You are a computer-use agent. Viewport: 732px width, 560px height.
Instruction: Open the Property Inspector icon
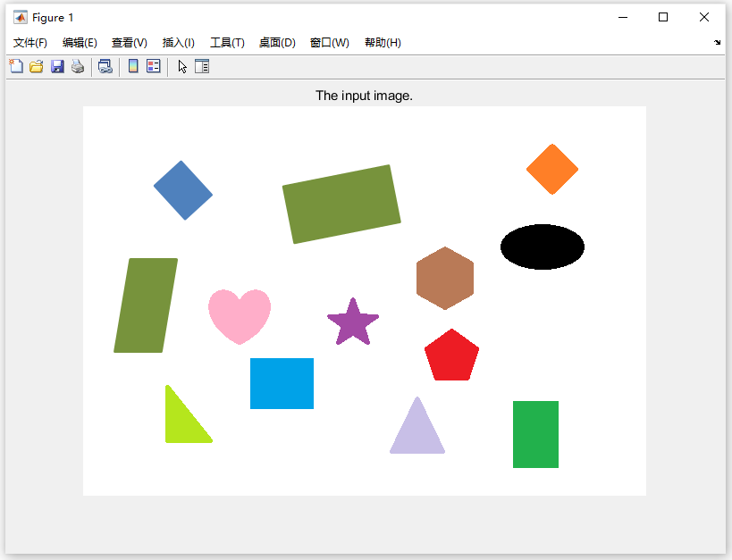(x=202, y=66)
